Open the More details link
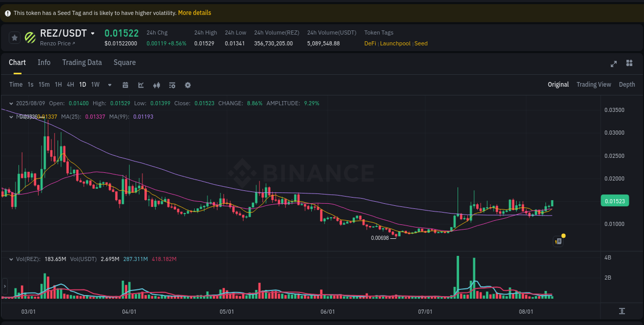 [x=194, y=12]
